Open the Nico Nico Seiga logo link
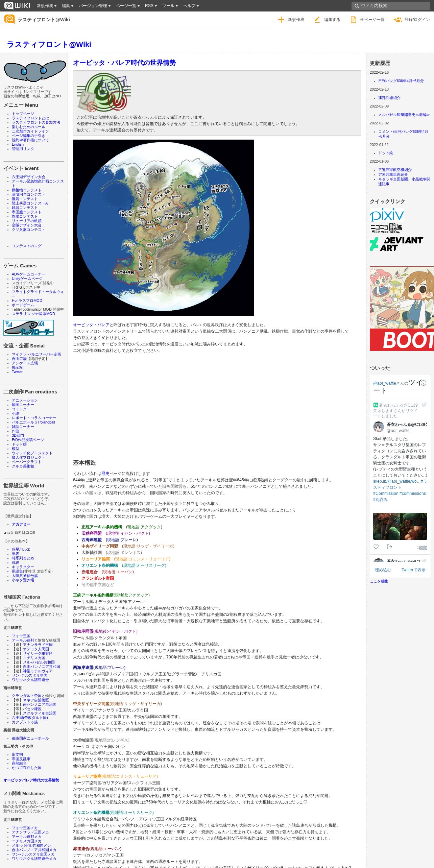 pos(386,228)
